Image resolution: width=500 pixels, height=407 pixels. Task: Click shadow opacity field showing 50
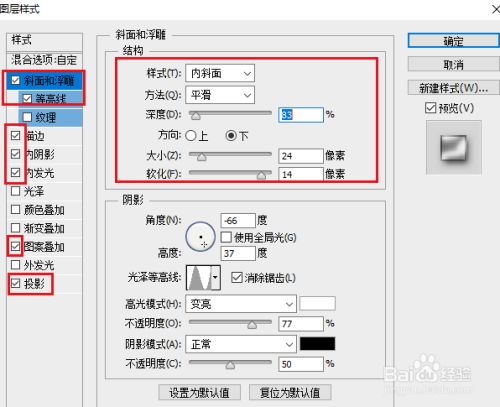pos(301,364)
